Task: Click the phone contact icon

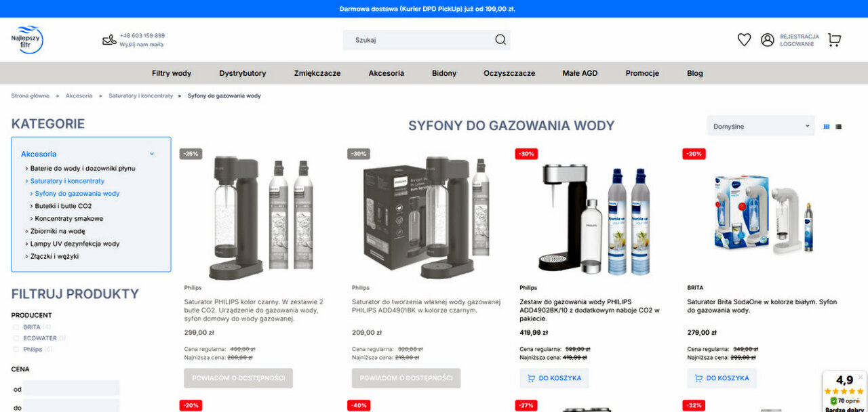Action: pos(109,40)
